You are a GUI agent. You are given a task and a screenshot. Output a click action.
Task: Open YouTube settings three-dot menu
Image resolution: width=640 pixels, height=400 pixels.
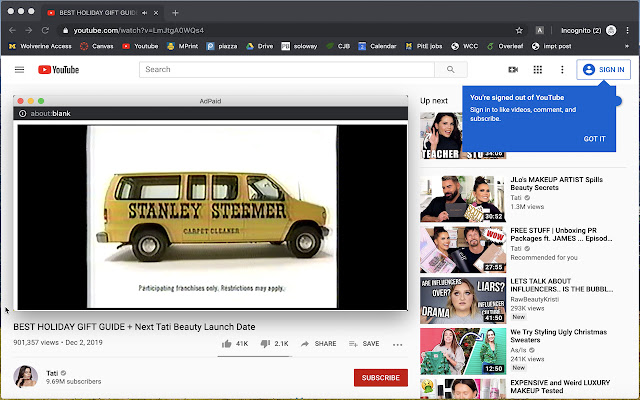coord(562,69)
